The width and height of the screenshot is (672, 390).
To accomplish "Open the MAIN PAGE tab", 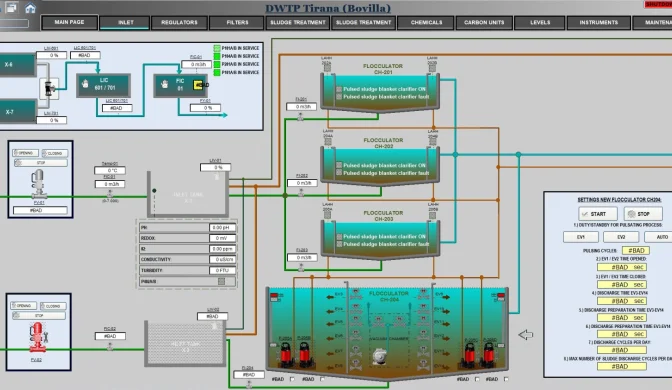I will click(x=69, y=22).
